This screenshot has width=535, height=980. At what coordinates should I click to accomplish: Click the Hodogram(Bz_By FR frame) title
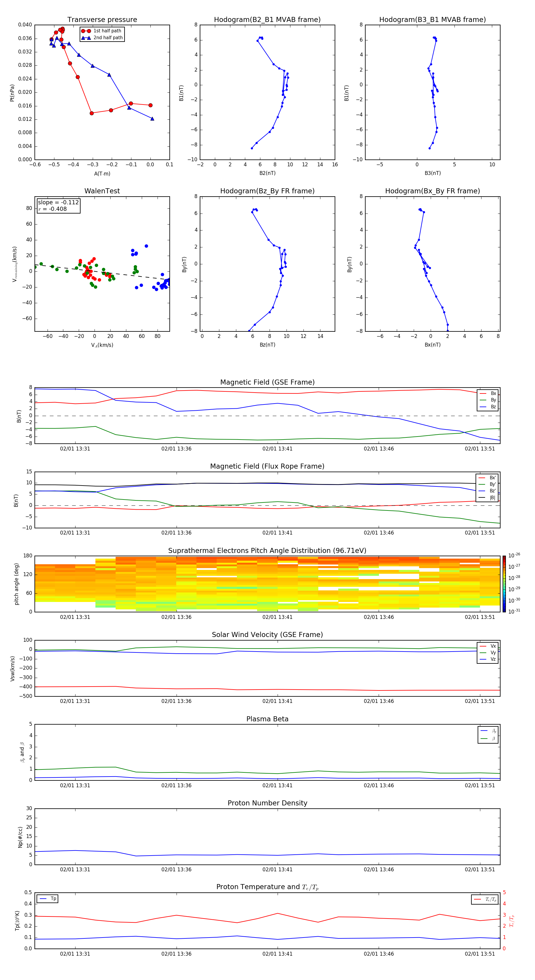pos(267,191)
